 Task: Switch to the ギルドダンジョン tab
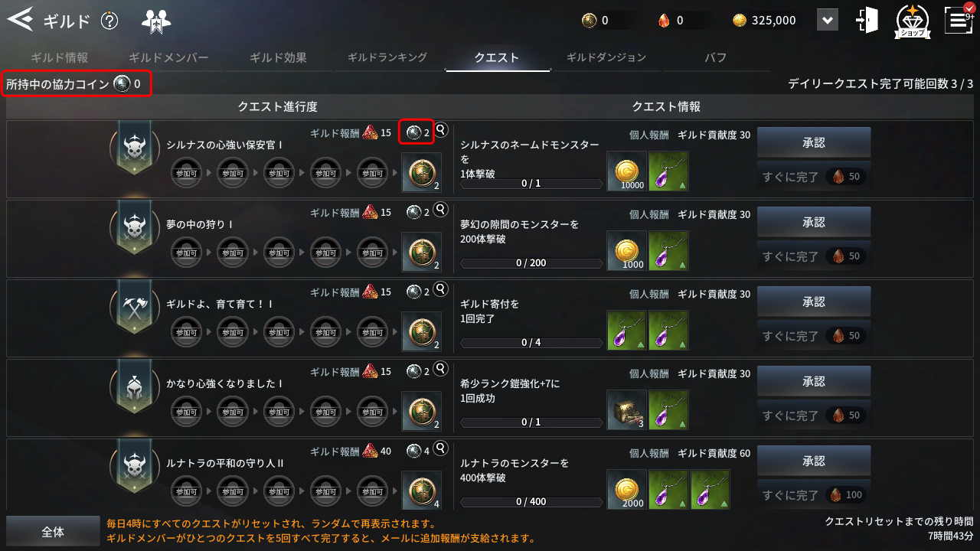coord(606,57)
